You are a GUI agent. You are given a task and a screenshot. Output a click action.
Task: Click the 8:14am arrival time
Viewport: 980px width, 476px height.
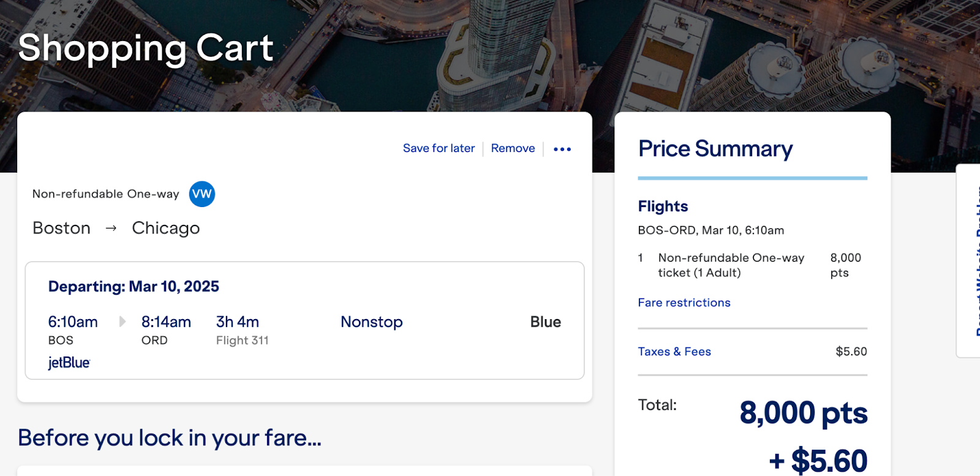(166, 322)
